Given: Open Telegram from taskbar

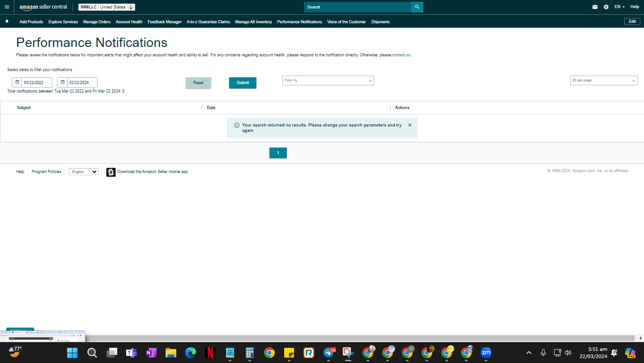Looking at the screenshot, I should pos(329,353).
